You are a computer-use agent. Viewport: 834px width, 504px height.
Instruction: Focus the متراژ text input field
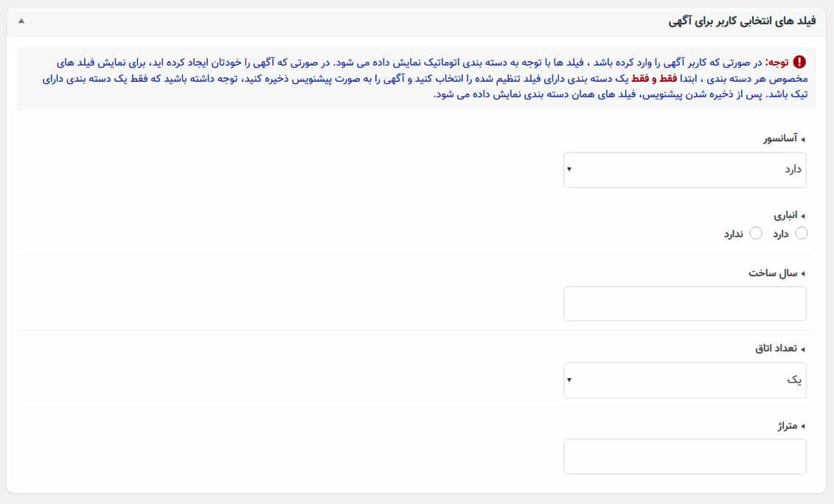click(x=684, y=456)
